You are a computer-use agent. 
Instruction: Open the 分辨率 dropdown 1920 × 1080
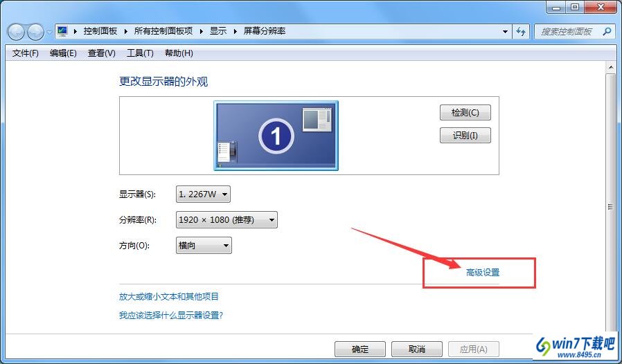(226, 219)
